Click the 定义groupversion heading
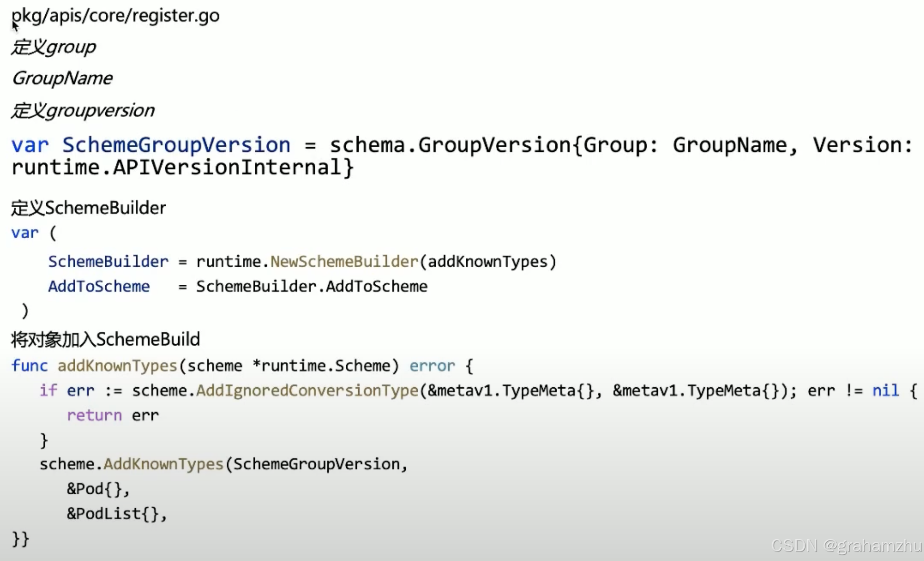 (x=83, y=110)
